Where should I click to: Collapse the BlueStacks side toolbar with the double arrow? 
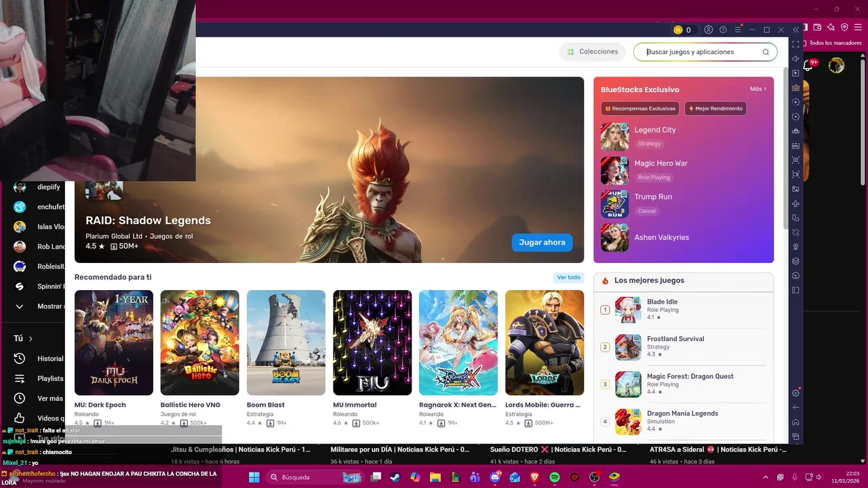click(x=796, y=30)
